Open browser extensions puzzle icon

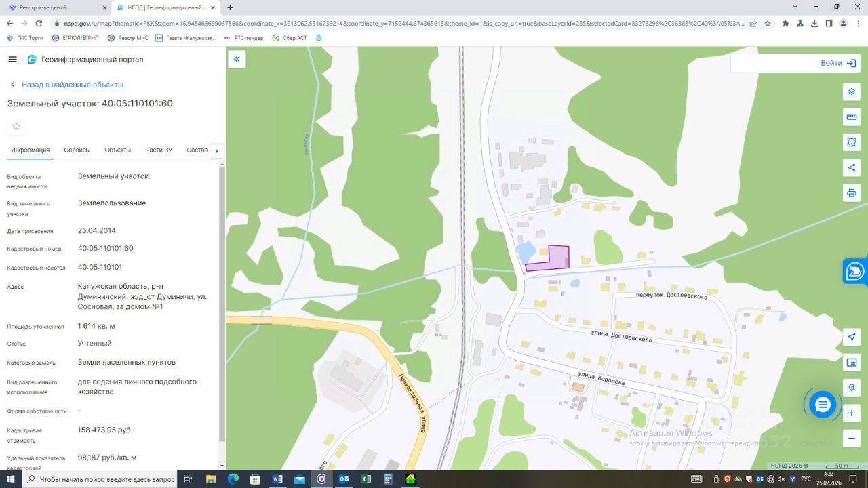pos(785,23)
